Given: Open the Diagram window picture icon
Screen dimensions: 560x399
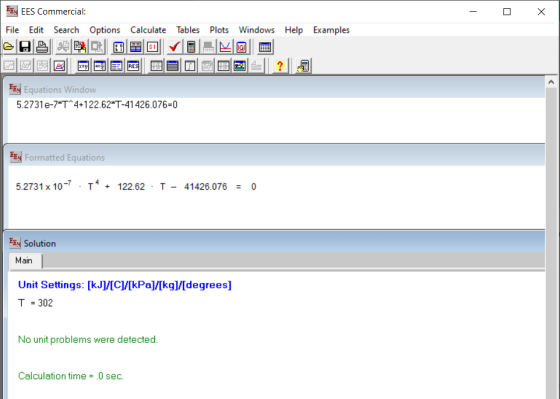Looking at the screenshot, I should click(240, 66).
